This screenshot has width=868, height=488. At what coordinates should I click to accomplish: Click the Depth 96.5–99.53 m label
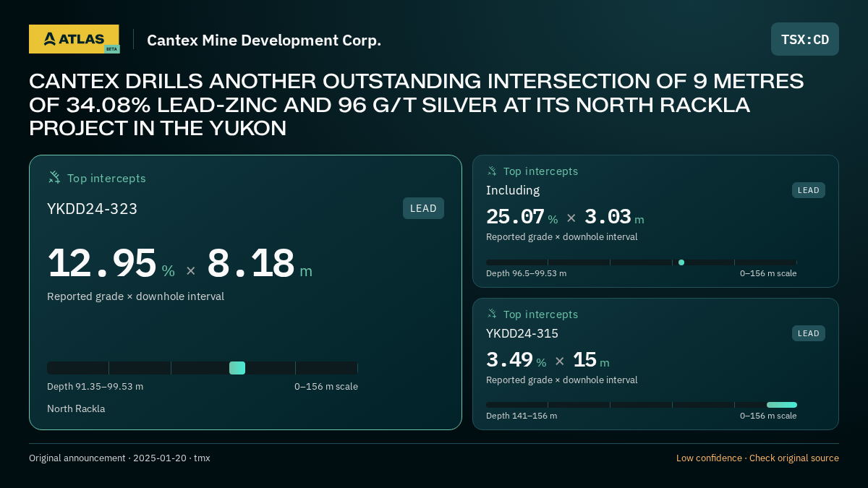pyautogui.click(x=526, y=273)
